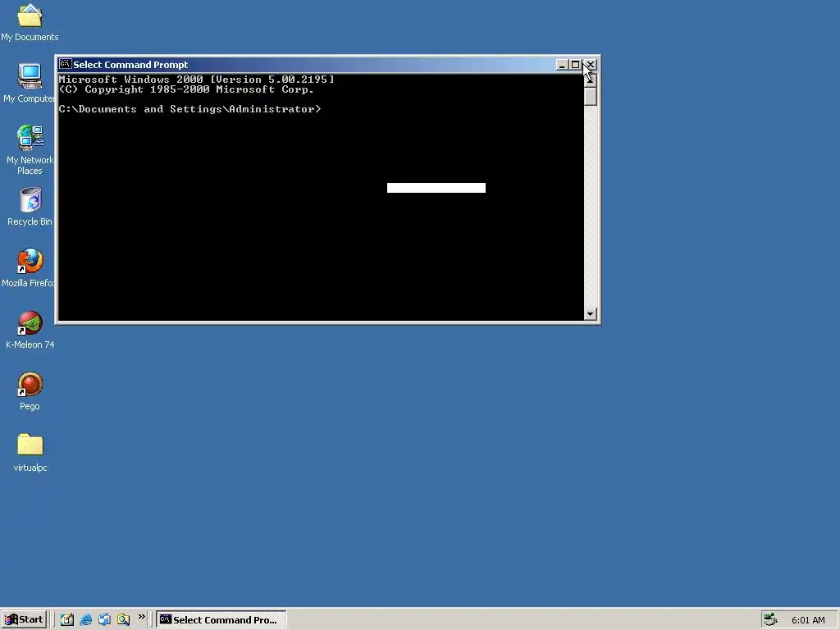Click the console scrollbar up arrow
840x630 pixels.
click(x=591, y=80)
